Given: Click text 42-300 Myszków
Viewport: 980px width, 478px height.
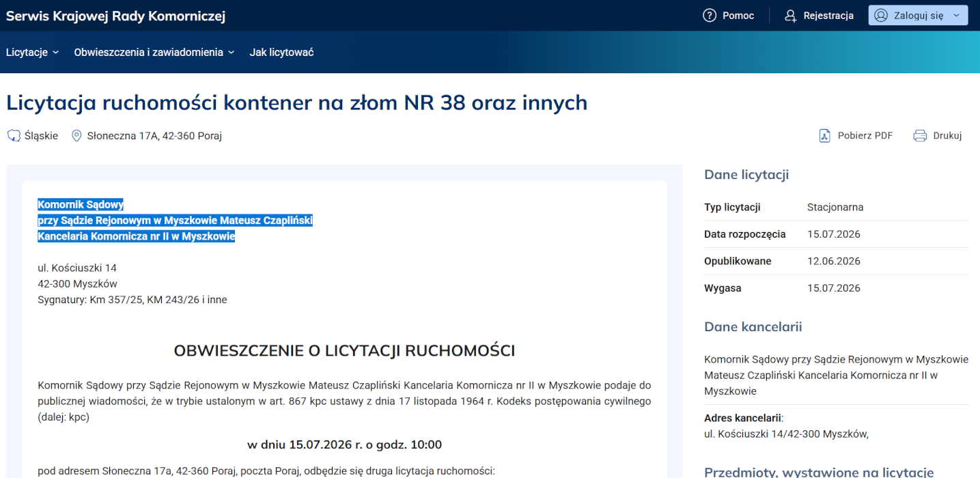Looking at the screenshot, I should coord(77,283).
